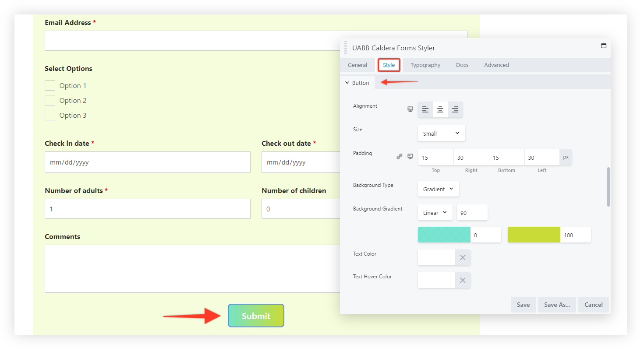The height and width of the screenshot is (351, 644).
Task: Click the Save button
Action: click(x=523, y=305)
